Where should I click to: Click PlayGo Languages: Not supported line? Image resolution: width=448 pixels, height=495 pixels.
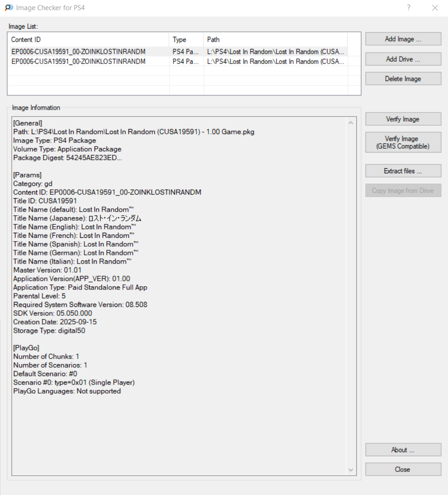[x=67, y=391]
